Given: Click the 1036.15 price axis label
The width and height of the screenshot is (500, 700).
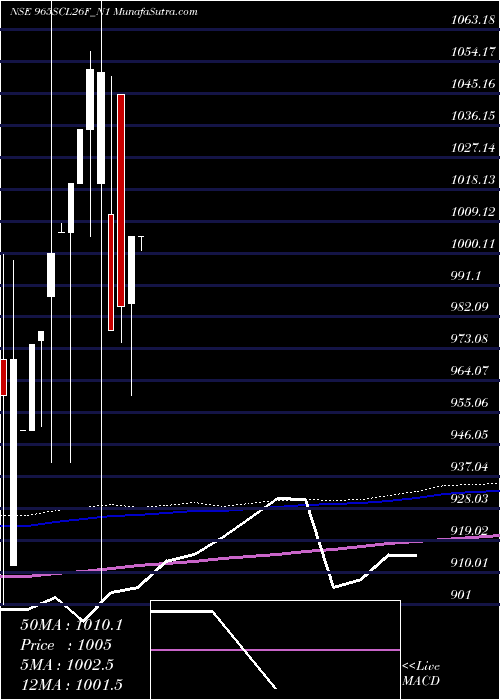Looking at the screenshot, I should point(475,116).
